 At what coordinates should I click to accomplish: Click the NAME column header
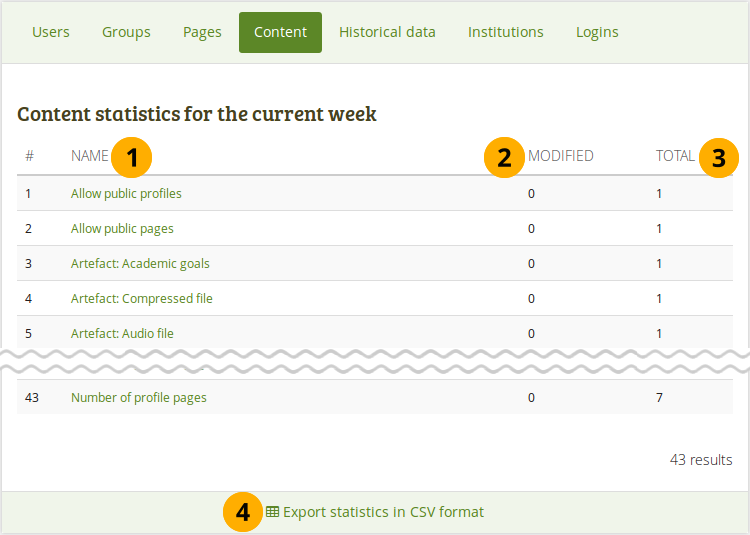[89, 156]
